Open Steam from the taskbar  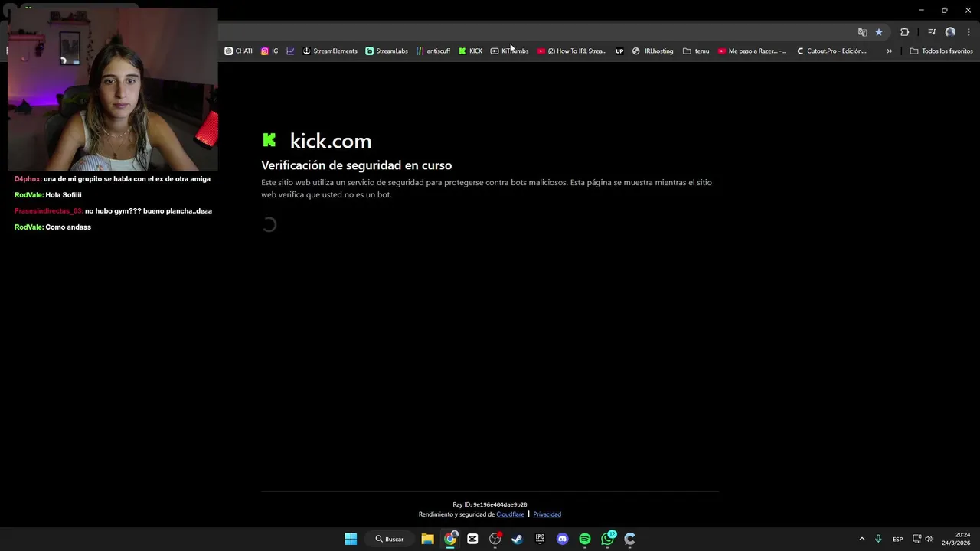pos(517,539)
